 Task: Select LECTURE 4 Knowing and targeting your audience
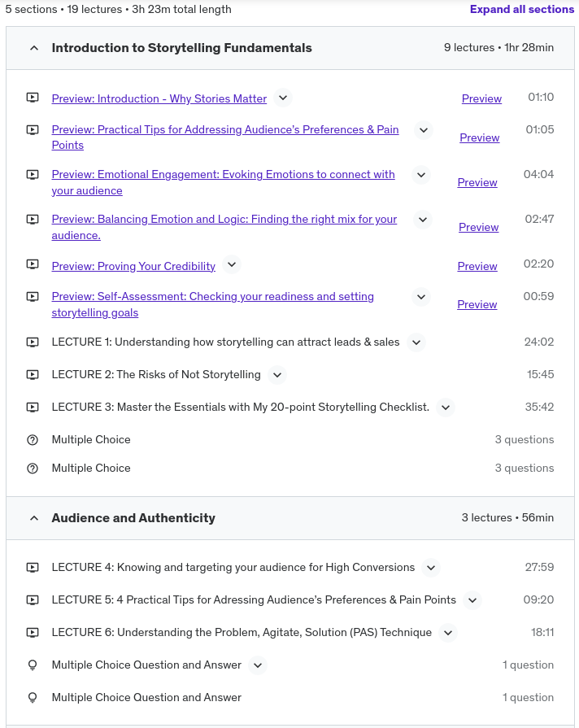pyautogui.click(x=233, y=568)
